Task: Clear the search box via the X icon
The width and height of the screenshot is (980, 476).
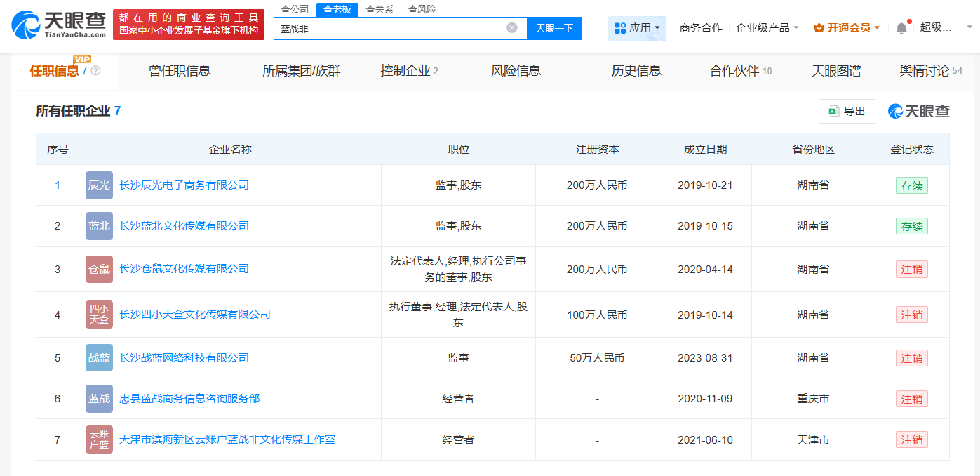Action: coord(511,28)
